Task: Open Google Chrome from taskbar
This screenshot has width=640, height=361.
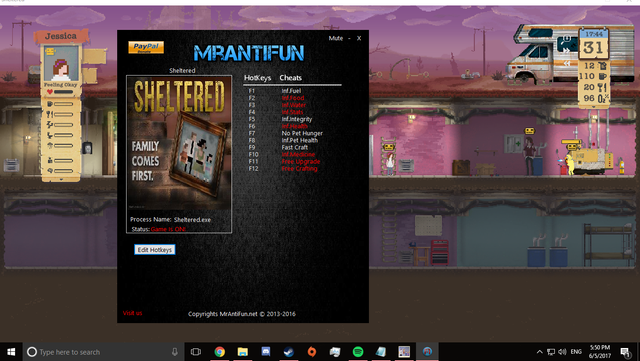Action: pyautogui.click(x=220, y=352)
